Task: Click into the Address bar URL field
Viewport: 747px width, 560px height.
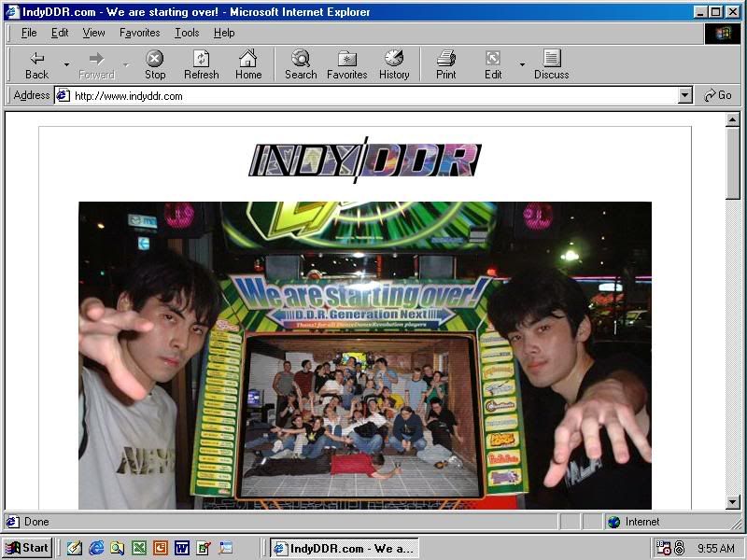Action: click(374, 96)
